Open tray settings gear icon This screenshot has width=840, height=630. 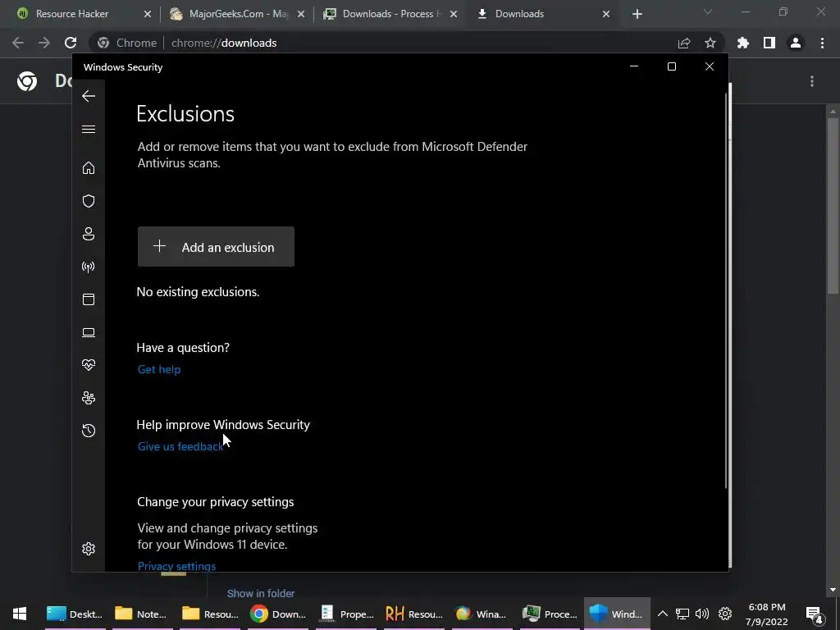click(x=725, y=614)
